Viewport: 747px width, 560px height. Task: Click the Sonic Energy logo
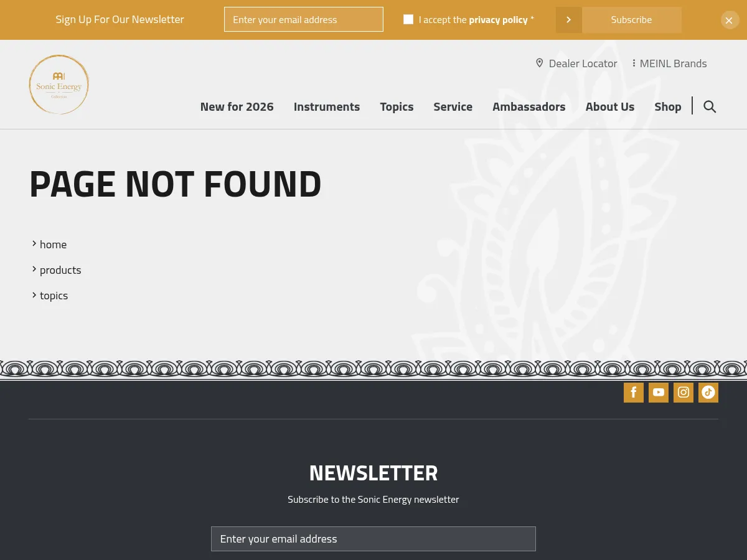pos(59,85)
